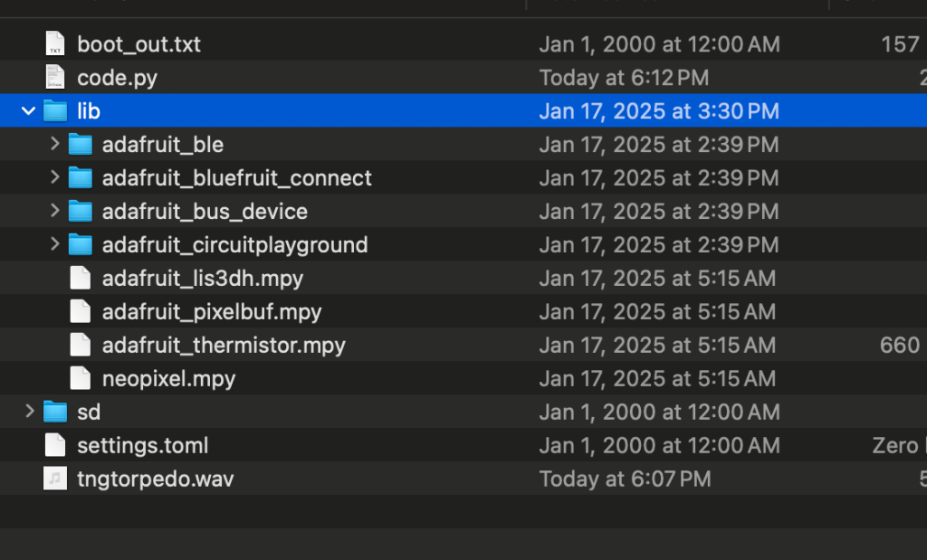Click the lib folder icon
The image size is (927, 560).
tap(56, 111)
